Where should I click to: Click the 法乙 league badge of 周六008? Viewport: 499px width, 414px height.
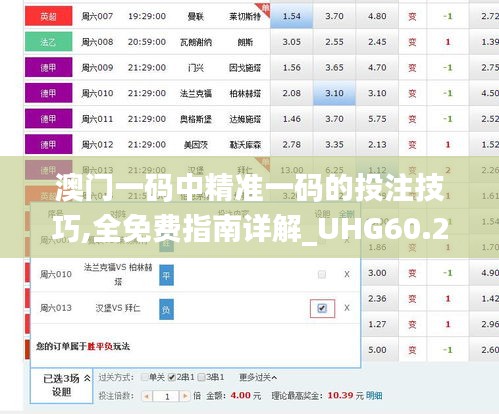point(49,42)
